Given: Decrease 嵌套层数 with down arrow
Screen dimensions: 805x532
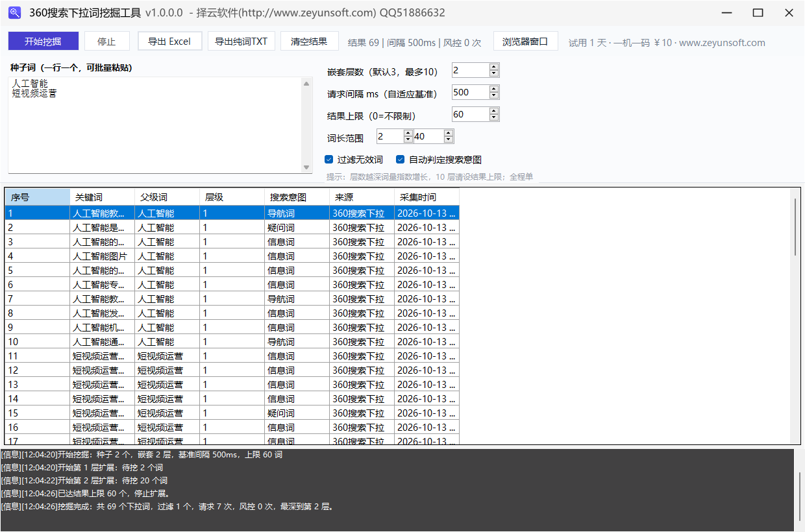Looking at the screenshot, I should coord(494,73).
